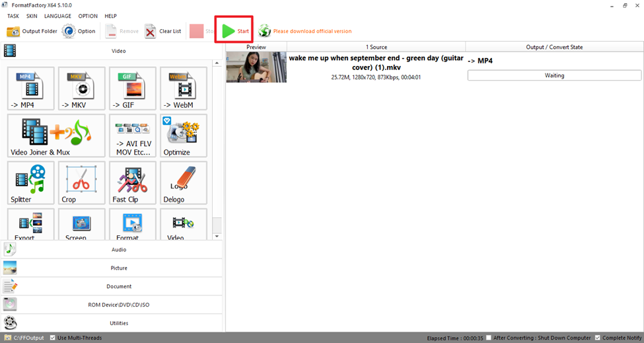This screenshot has height=343, width=644.
Task: Open the Screen recorder tool
Action: (82, 225)
